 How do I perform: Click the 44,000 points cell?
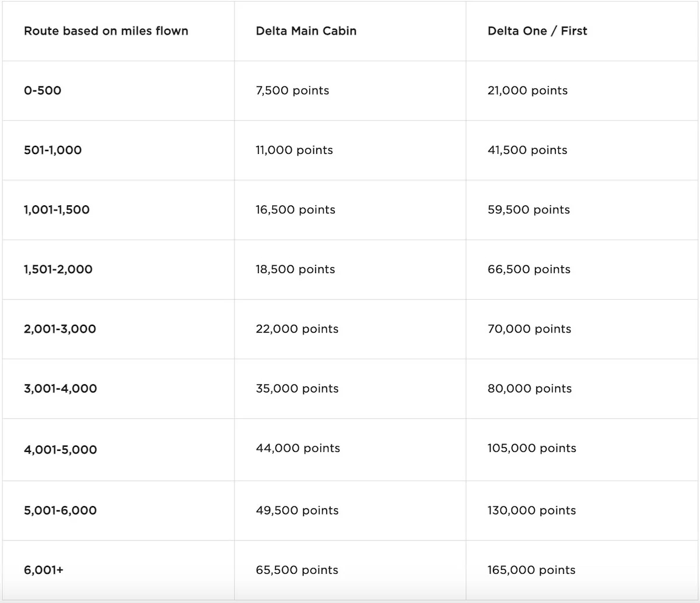coord(297,448)
